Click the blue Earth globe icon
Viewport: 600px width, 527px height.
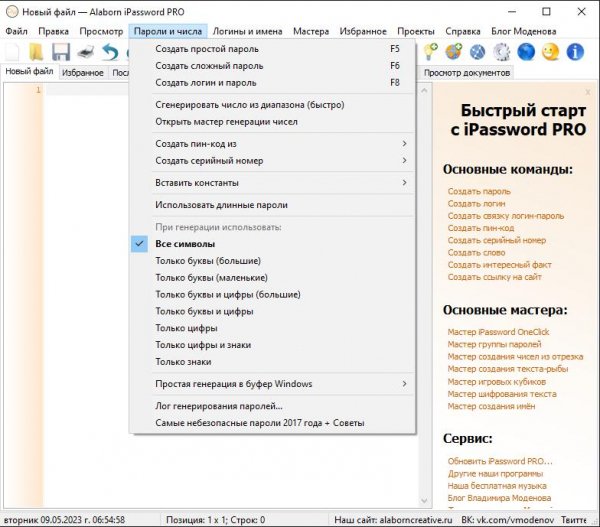pyautogui.click(x=526, y=52)
